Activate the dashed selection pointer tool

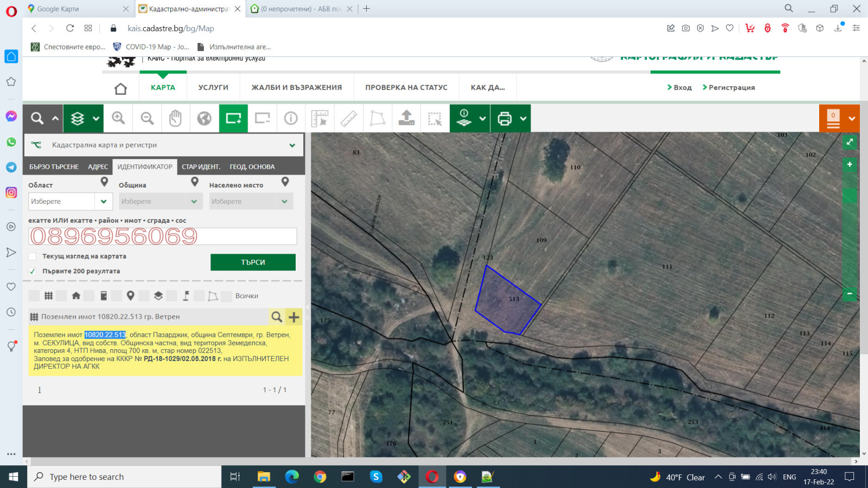pos(435,118)
